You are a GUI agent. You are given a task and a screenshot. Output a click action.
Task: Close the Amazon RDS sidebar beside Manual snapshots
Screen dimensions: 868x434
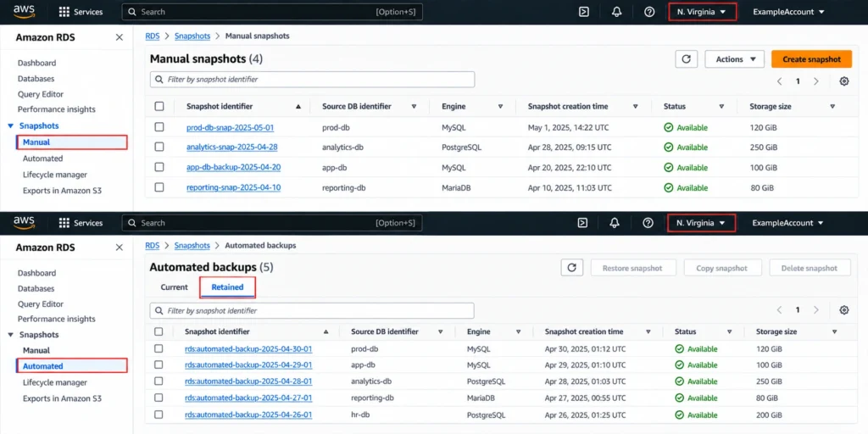[119, 37]
